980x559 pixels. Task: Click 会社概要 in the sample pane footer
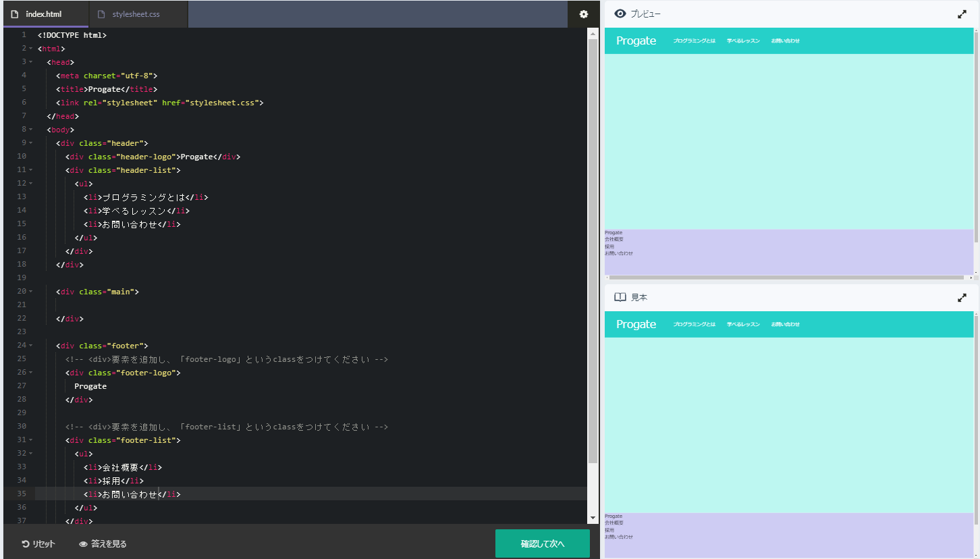point(614,523)
